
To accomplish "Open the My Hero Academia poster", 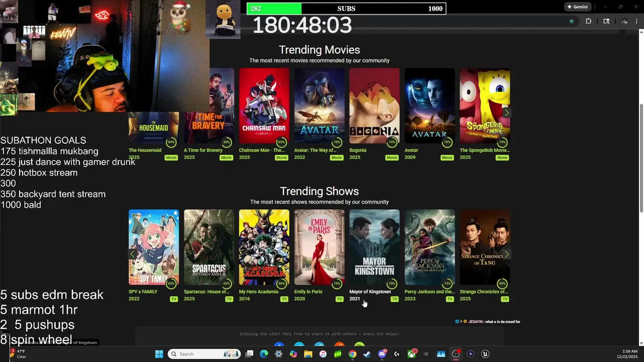I will click(x=264, y=247).
